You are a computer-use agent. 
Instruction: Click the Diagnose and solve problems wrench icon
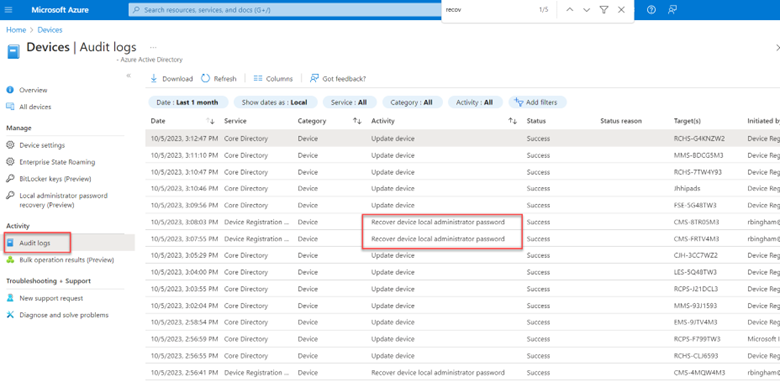pos(9,315)
